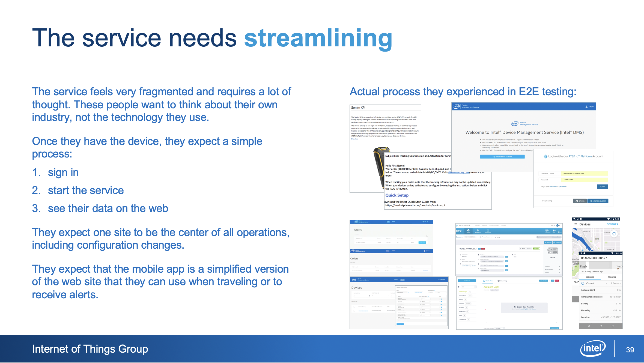The height and width of the screenshot is (363, 644).
Task: Tap the Android back navigation icon
Action: click(589, 326)
